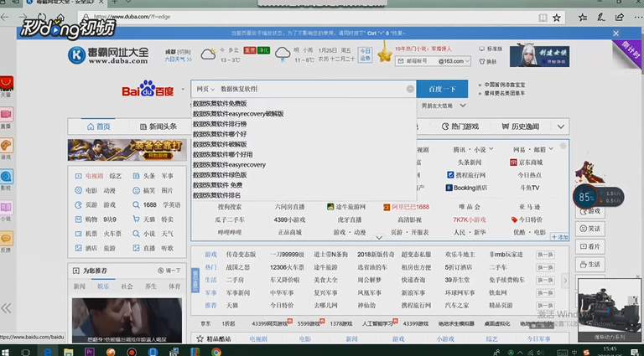Open the 六日天气 forecast link
Image resolution: width=644 pixels, height=356 pixels.
click(179, 59)
